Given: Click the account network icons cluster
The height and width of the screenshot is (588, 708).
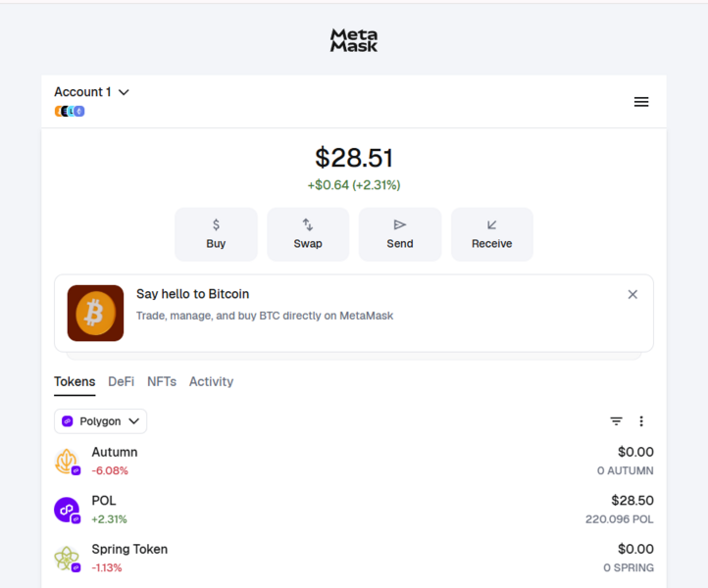Looking at the screenshot, I should pyautogui.click(x=70, y=112).
